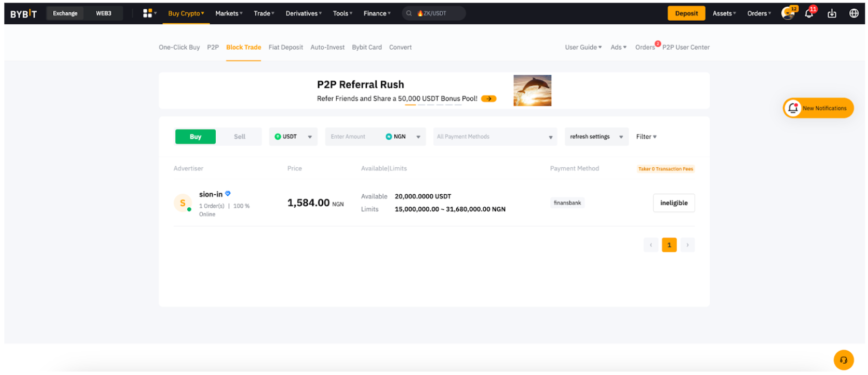868x375 pixels.
Task: Click the notification bell icon
Action: coord(809,13)
